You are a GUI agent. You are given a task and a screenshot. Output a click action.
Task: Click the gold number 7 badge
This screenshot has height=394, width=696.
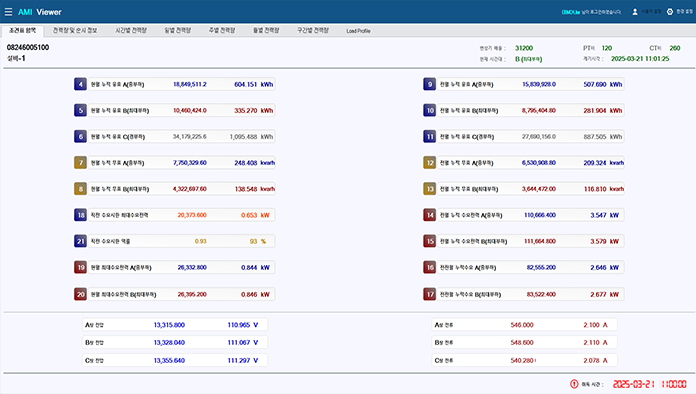80,163
